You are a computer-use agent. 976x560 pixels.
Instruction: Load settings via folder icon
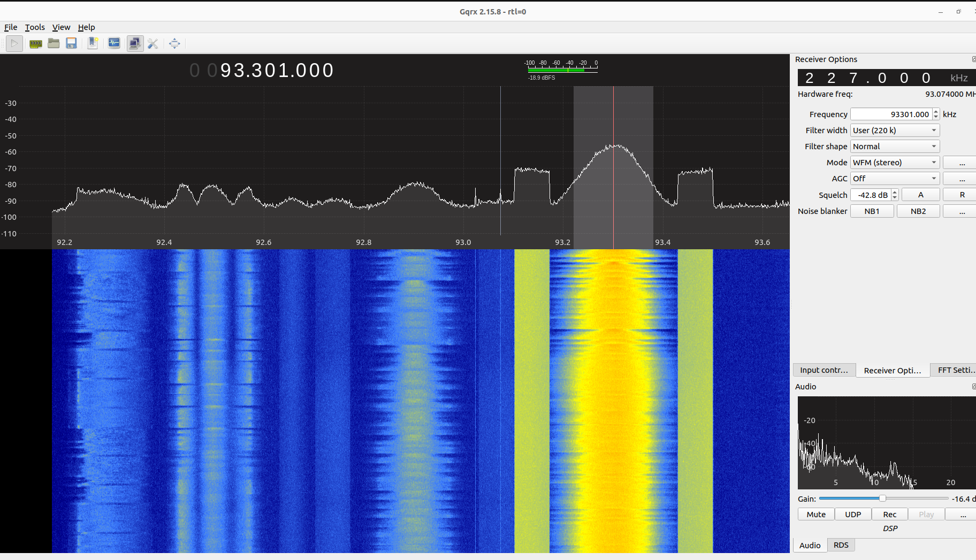point(54,43)
